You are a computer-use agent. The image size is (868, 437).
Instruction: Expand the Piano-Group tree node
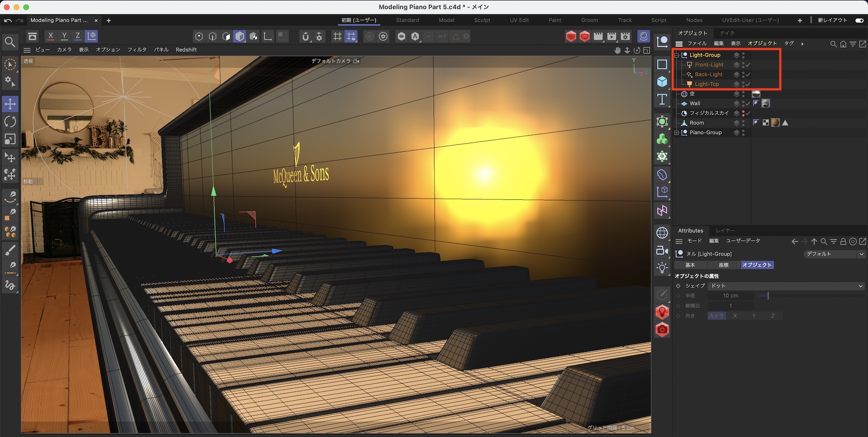pos(677,133)
